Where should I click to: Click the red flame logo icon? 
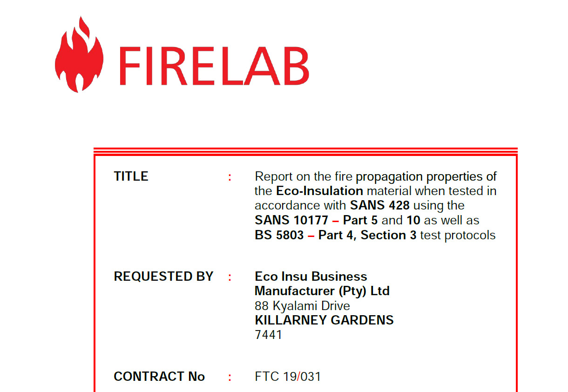coord(79,54)
